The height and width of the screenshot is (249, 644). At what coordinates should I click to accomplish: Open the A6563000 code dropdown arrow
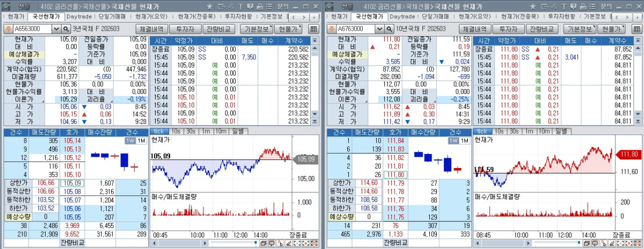click(x=56, y=29)
